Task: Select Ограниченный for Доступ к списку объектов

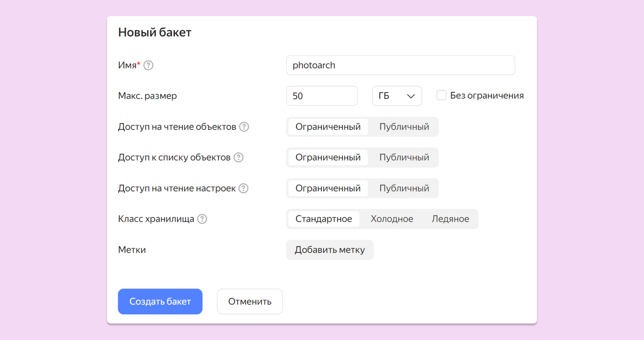Action: pos(328,157)
